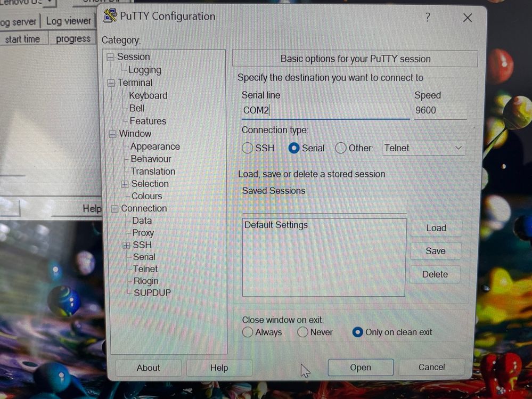532x399 pixels.
Task: Set close window on exit to Always
Action: coord(248,332)
